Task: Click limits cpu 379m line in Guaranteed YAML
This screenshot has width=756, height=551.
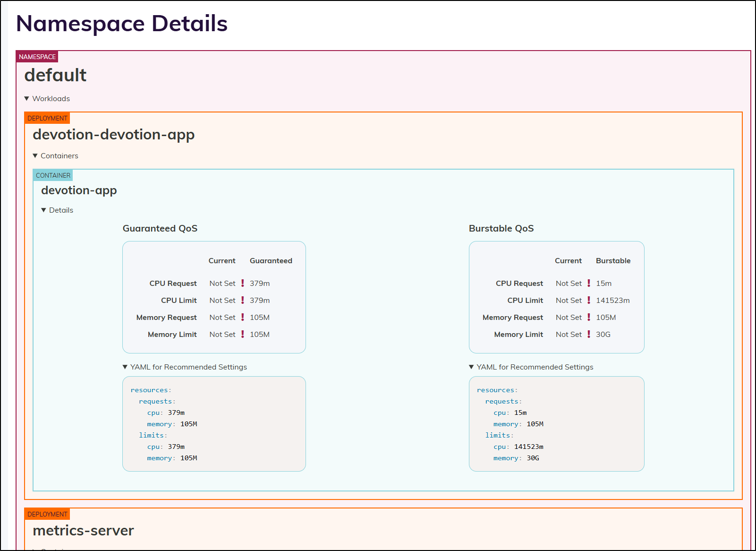Action: [166, 447]
